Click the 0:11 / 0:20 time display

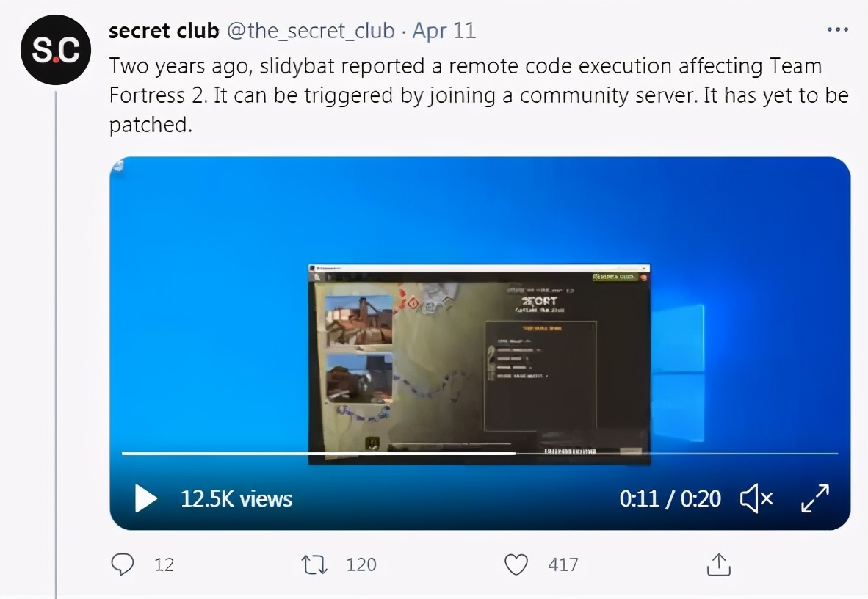coord(670,498)
